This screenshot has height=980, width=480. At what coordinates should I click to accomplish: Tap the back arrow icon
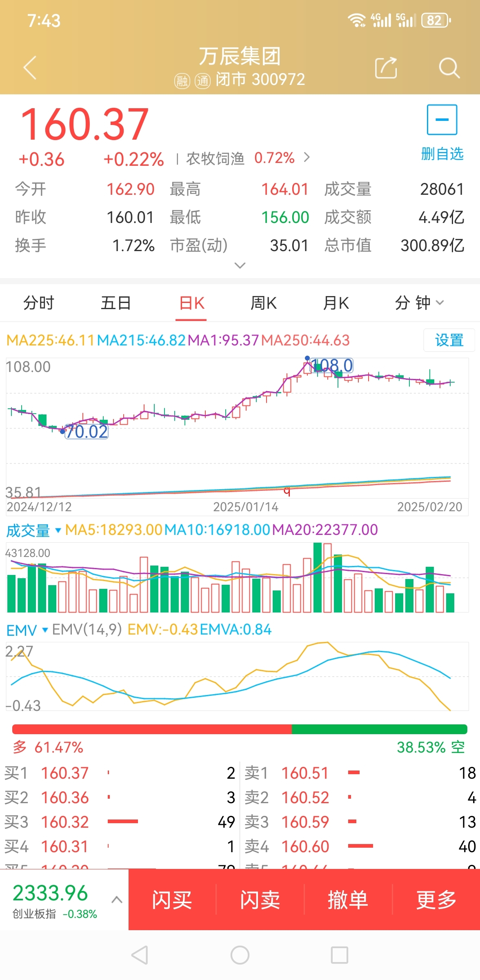pos(30,67)
